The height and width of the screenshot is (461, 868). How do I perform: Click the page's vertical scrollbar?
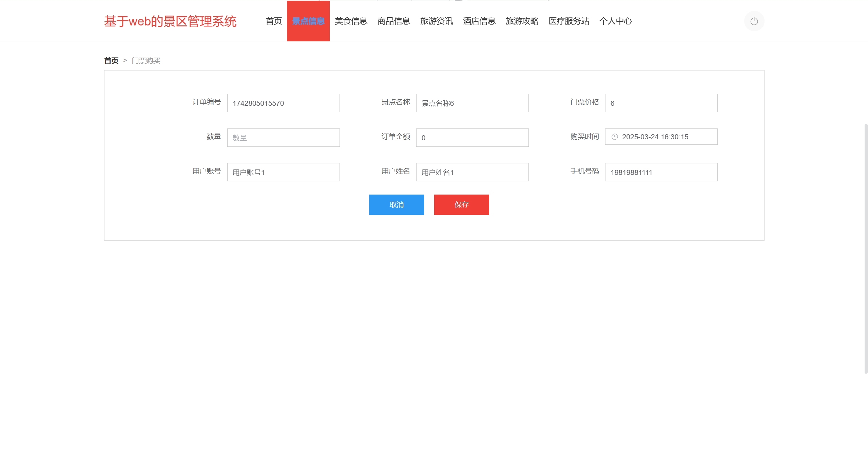click(x=866, y=249)
